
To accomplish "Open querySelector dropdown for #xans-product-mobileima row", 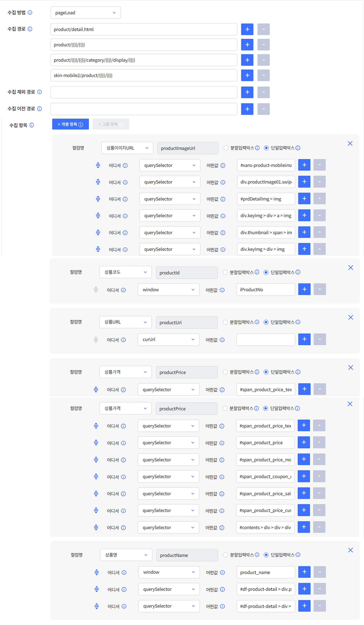I will 170,165.
